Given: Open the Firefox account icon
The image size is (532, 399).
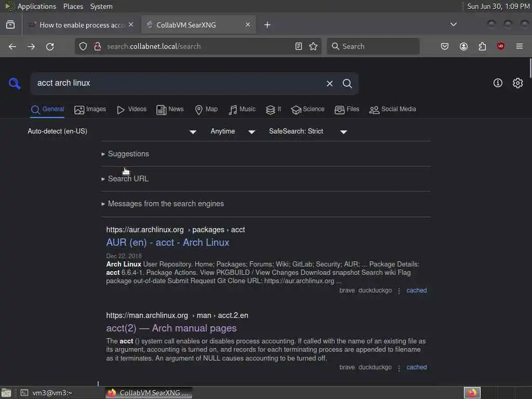Looking at the screenshot, I should (463, 46).
